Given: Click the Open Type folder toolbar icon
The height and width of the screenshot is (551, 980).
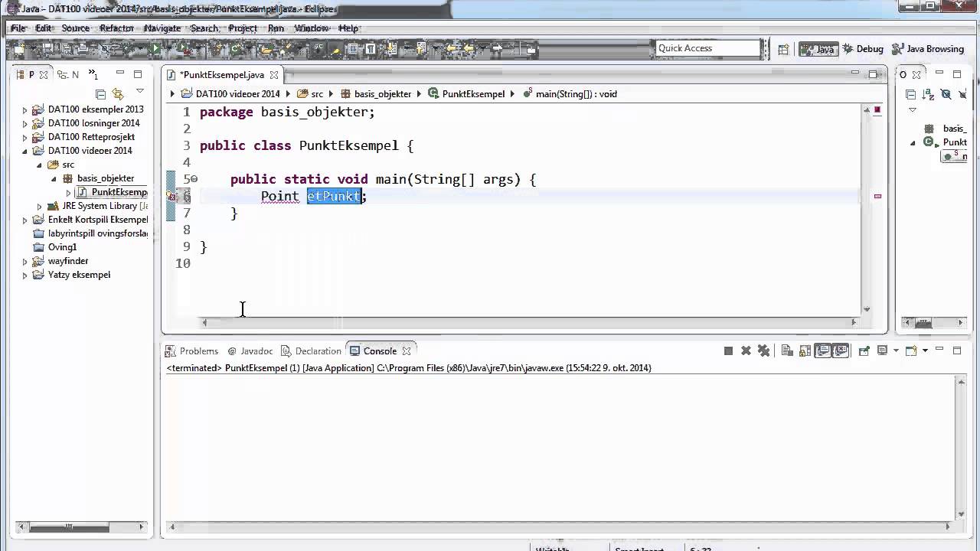Looking at the screenshot, I should [267, 48].
